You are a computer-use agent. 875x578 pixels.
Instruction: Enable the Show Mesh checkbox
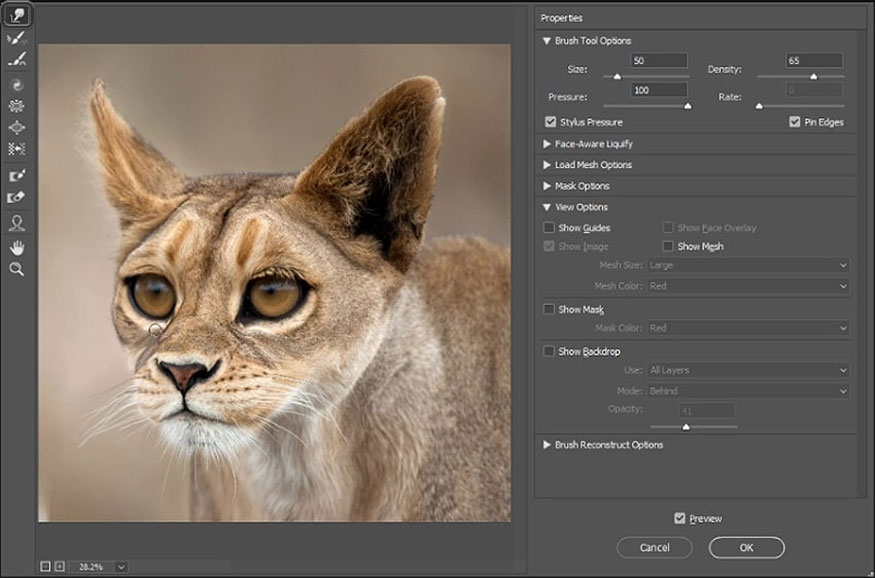pyautogui.click(x=668, y=246)
